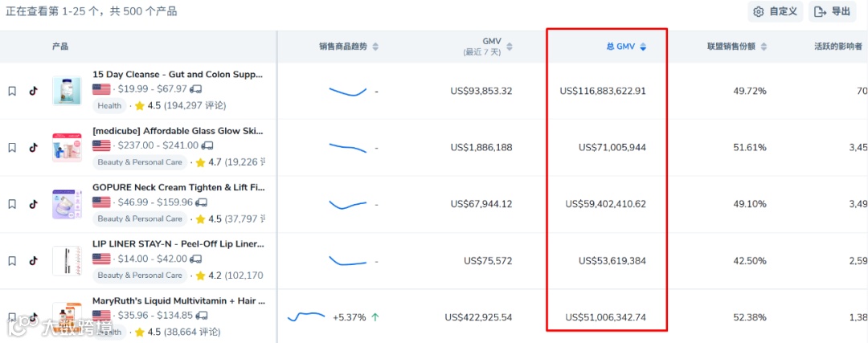This screenshot has width=868, height=343.
Task: Click GMV value US$1,886,188
Action: coord(481,148)
